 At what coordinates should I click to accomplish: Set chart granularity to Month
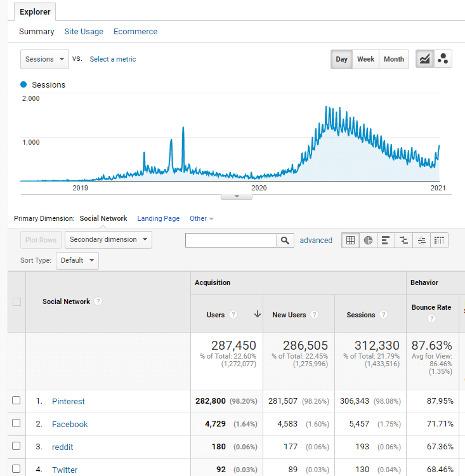[394, 59]
